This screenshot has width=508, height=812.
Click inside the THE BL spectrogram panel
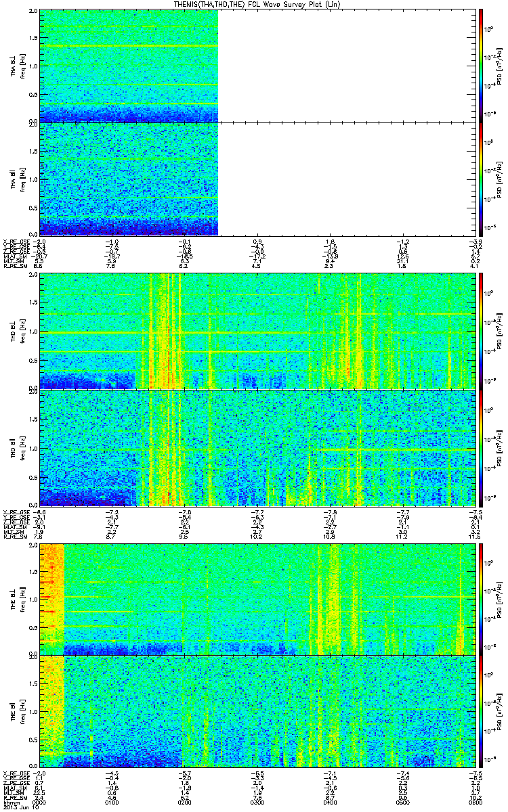[x=256, y=599]
